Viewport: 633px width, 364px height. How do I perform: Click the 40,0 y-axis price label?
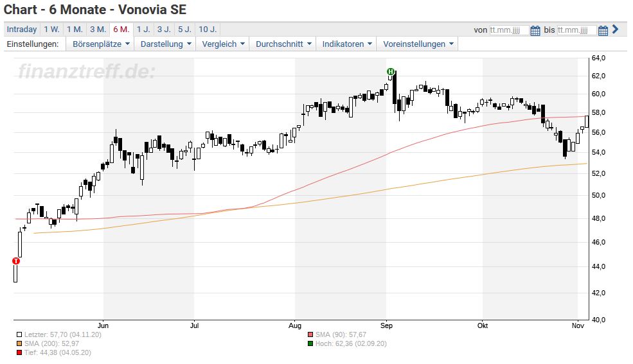[x=599, y=320]
